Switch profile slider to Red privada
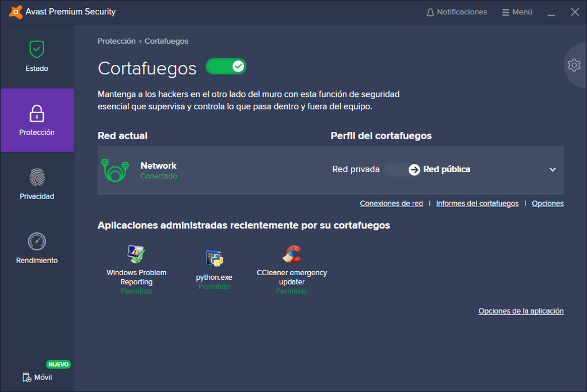 [402, 170]
